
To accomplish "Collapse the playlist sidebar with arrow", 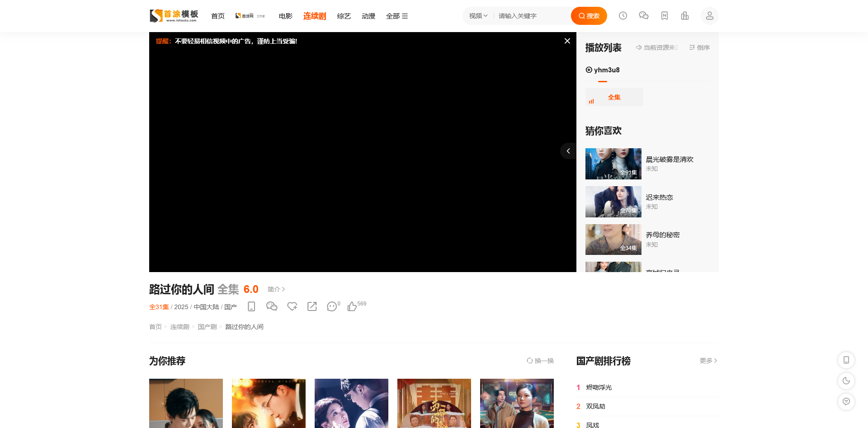I will click(x=568, y=151).
